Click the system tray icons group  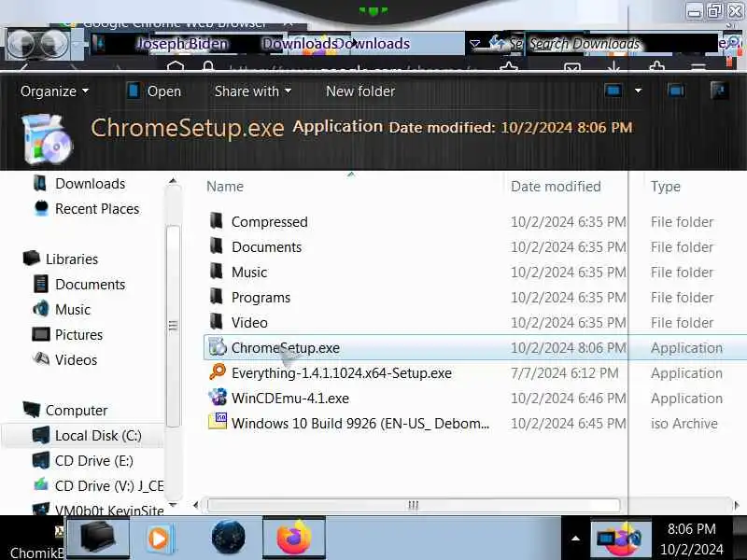(621, 539)
